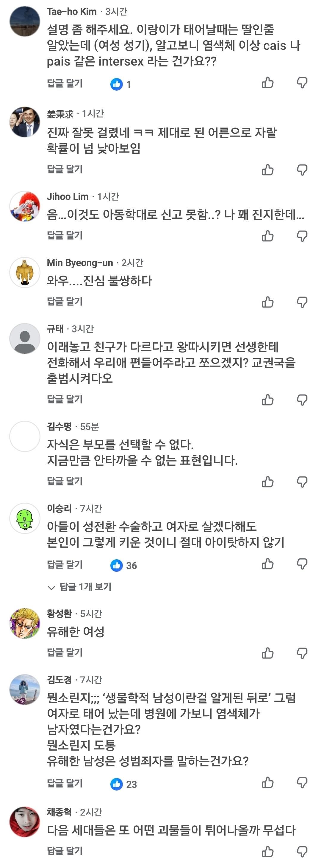Screen dimensions: 321x868
Task: Like 규태's comment about 교권국
Action: pyautogui.click(x=268, y=400)
